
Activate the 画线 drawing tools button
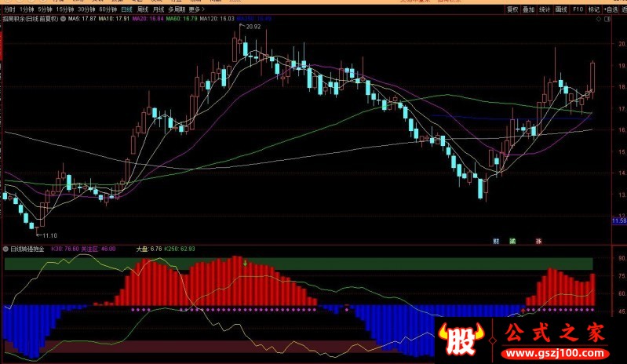pyautogui.click(x=561, y=9)
